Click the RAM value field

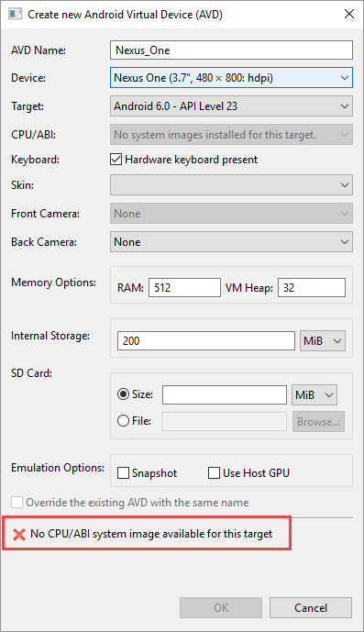click(184, 288)
